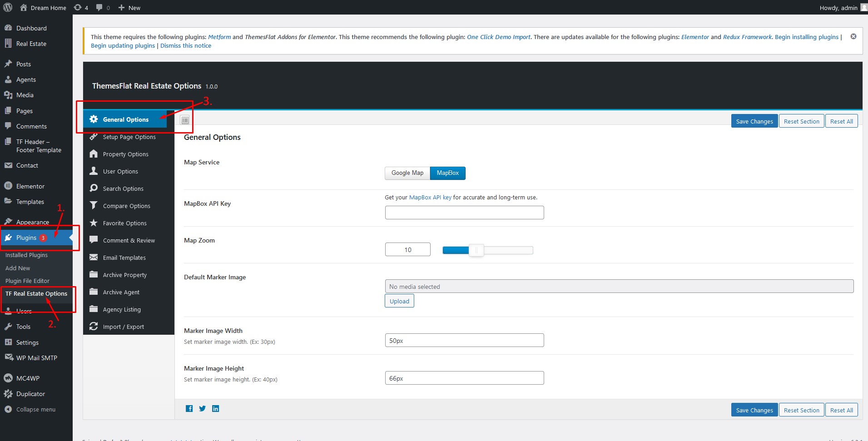This screenshot has height=441, width=868.
Task: Open Plugins menu
Action: point(36,238)
